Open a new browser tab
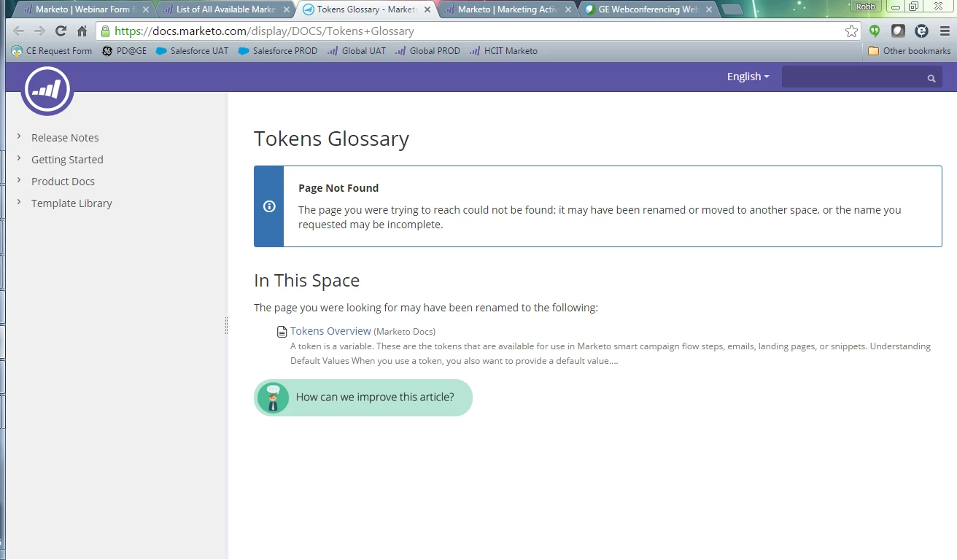 coord(732,9)
